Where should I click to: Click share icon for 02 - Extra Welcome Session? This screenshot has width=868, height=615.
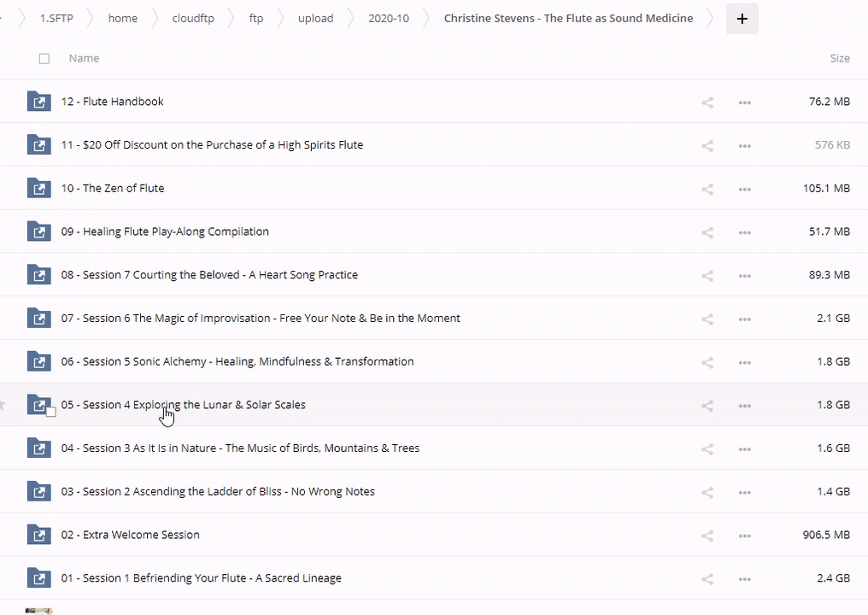[707, 536]
